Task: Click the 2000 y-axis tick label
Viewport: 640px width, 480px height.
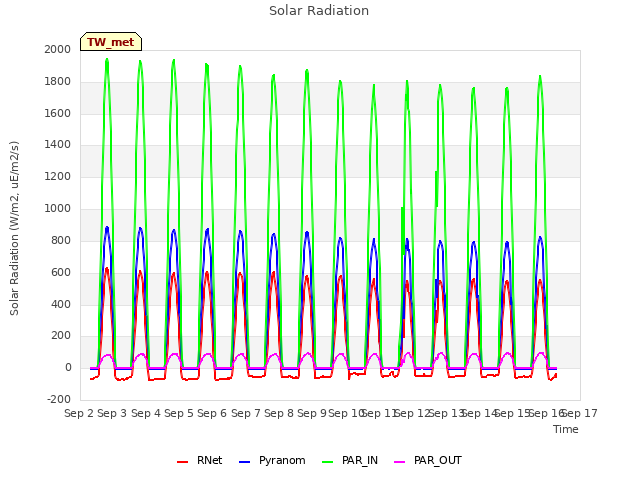Action: point(58,49)
